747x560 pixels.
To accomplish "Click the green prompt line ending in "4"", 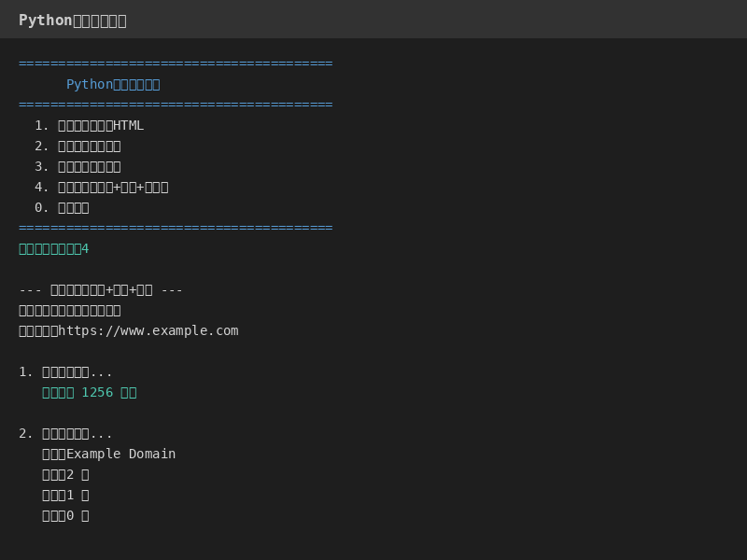I will click(54, 248).
